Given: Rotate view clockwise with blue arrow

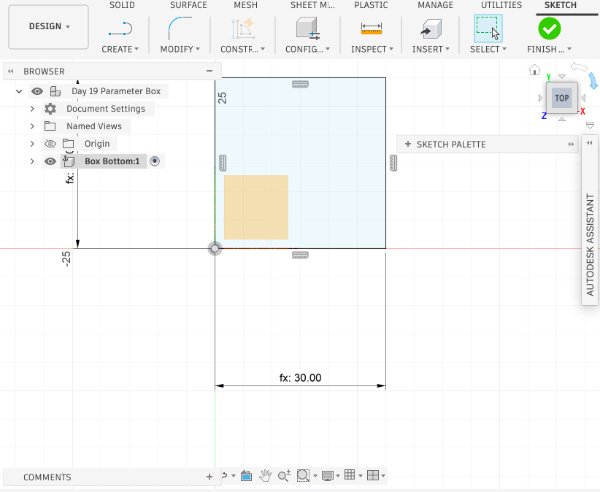Looking at the screenshot, I should coord(593,80).
